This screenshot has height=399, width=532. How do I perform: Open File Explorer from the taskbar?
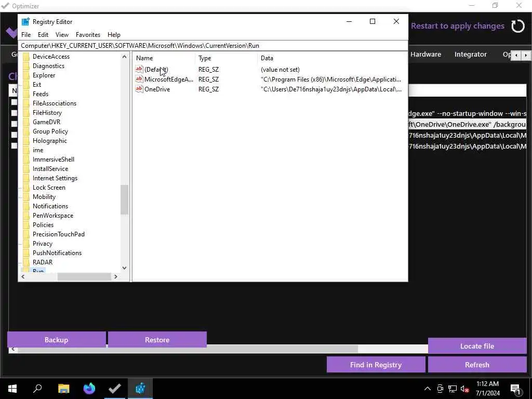coord(63,389)
